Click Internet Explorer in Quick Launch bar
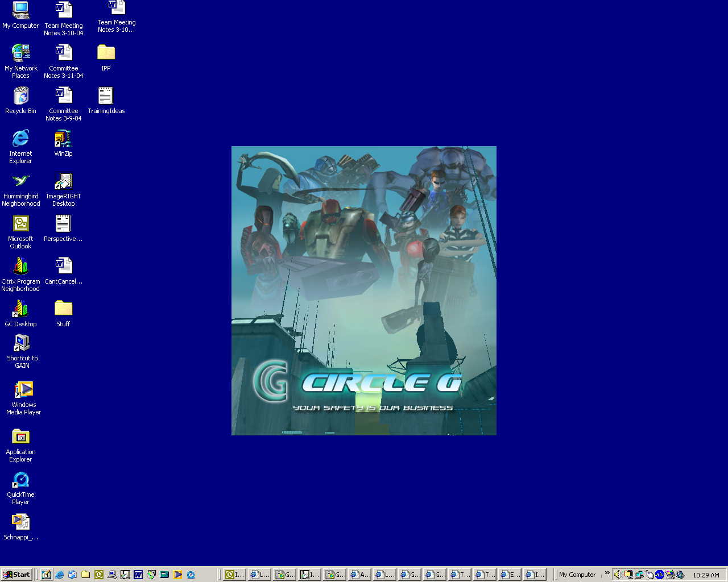The width and height of the screenshot is (728, 582). [x=59, y=575]
